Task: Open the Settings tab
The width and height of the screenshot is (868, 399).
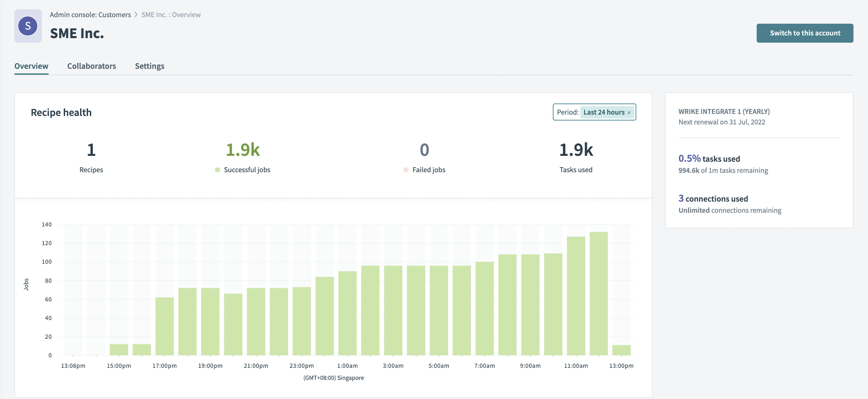Action: 150,66
